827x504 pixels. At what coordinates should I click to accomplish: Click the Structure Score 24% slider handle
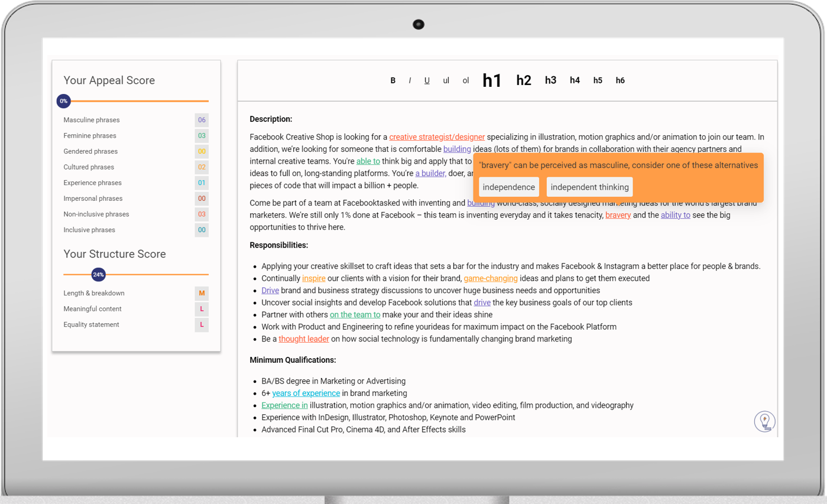[98, 275]
